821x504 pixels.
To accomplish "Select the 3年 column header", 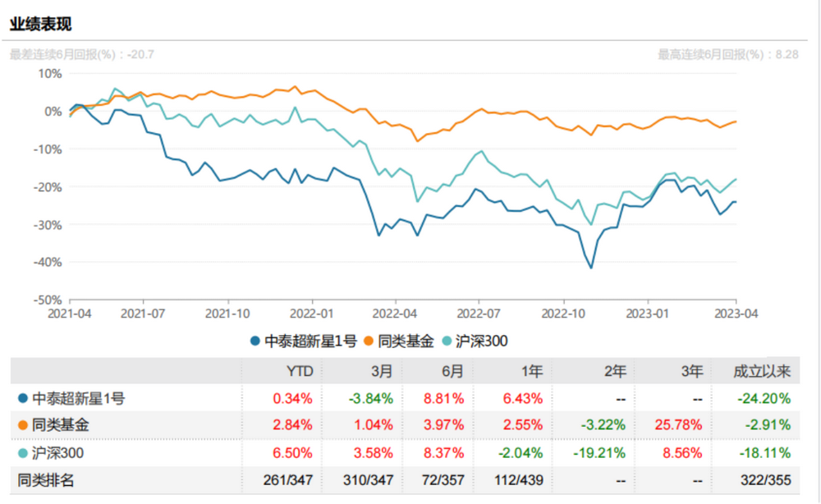I will tap(692, 372).
